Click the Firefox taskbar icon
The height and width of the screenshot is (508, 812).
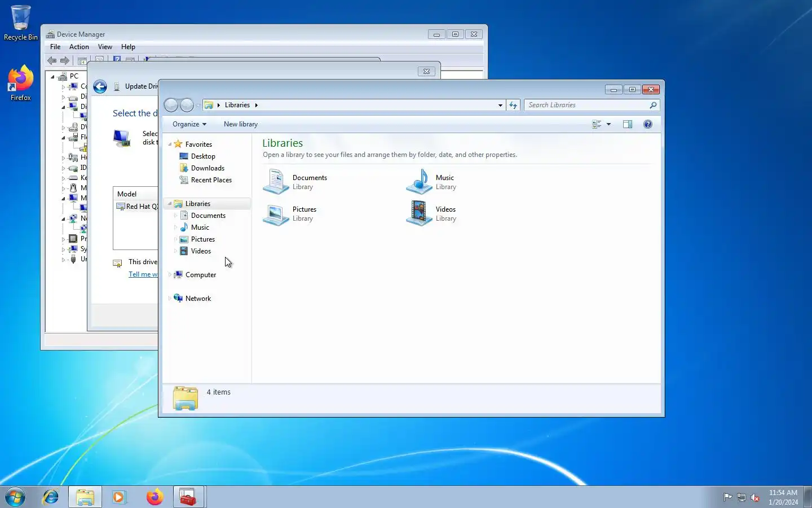155,497
